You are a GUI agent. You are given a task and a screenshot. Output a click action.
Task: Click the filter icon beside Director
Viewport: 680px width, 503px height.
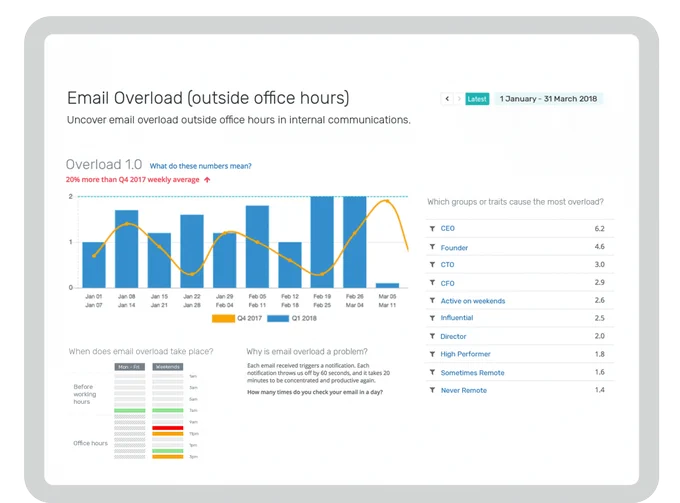tap(432, 336)
